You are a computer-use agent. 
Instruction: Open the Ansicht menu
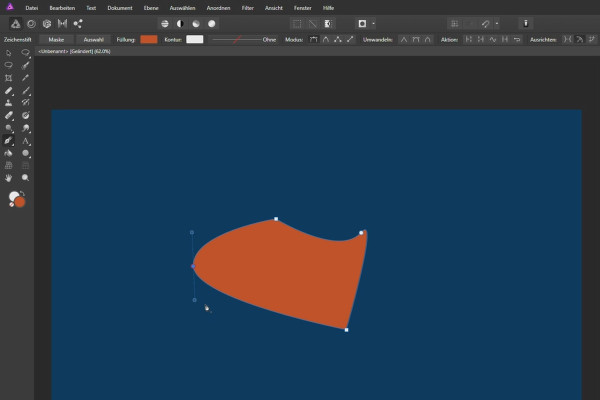pos(274,8)
